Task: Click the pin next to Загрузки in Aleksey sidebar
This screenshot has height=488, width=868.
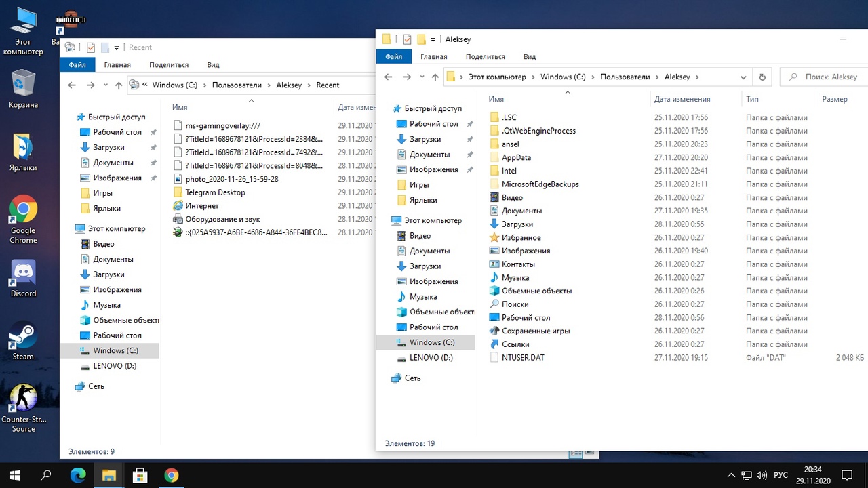Action: coord(470,139)
